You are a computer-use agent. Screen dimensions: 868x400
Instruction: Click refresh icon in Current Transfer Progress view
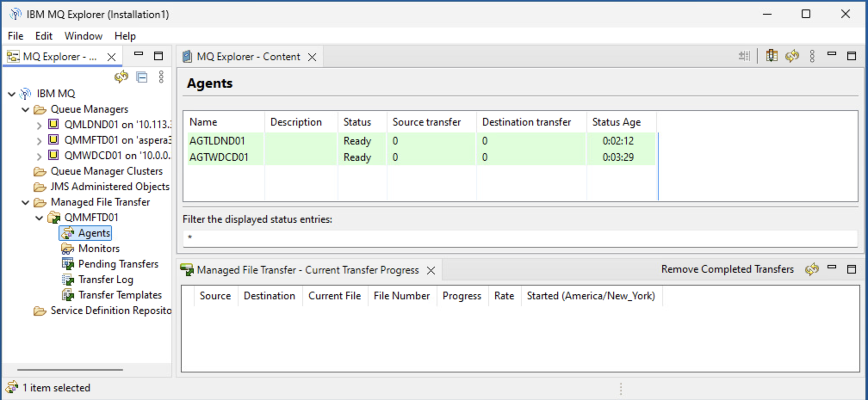[x=812, y=269]
